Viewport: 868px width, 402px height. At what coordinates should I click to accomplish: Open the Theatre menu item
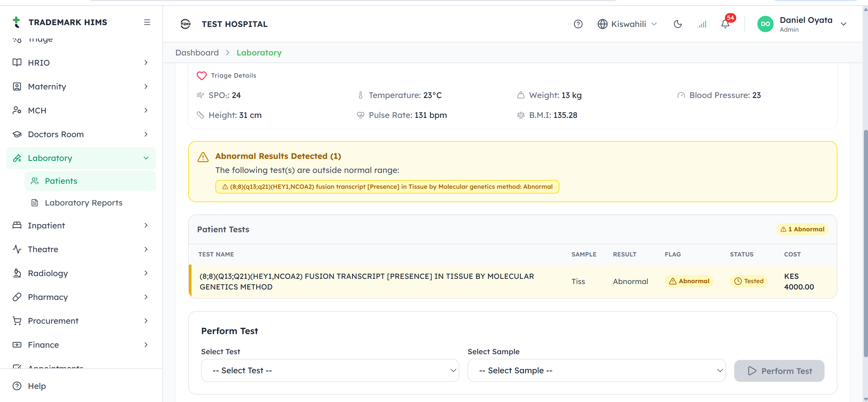pyautogui.click(x=81, y=249)
